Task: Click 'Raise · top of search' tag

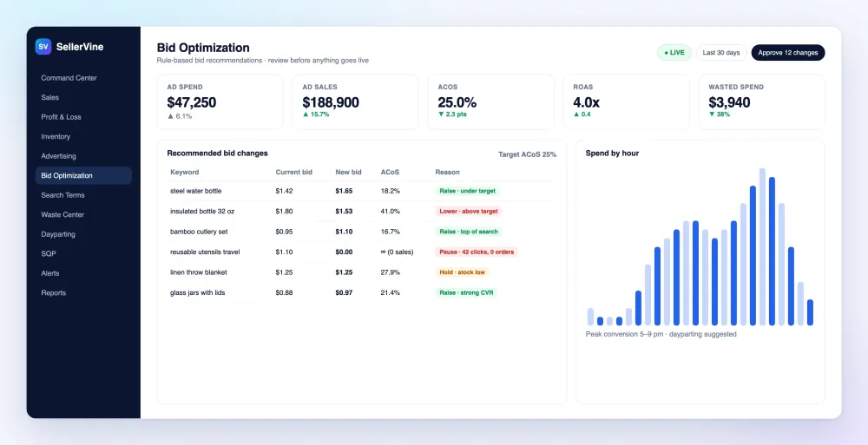Action: click(x=469, y=232)
